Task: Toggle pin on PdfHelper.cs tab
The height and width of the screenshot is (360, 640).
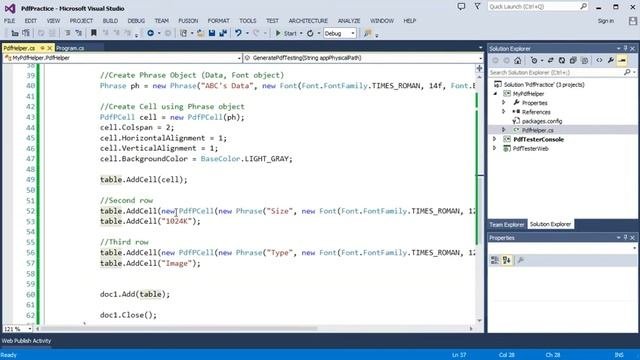Action: coord(42,48)
